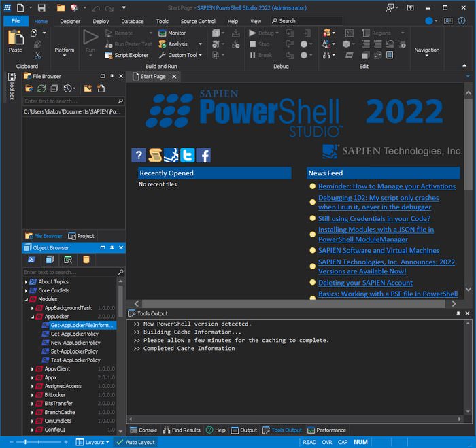Viewport: 476px width, 448px height.
Task: Click the ribbon Search box
Action: pos(307,21)
